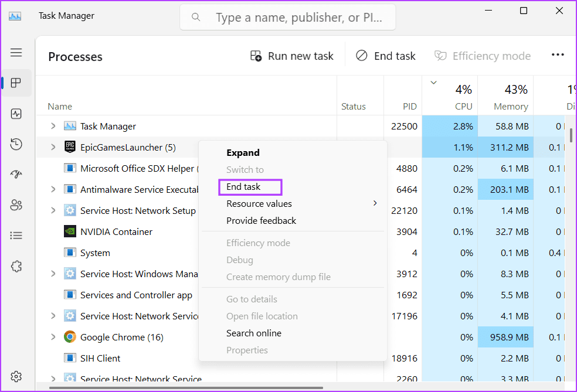Image resolution: width=577 pixels, height=392 pixels.
Task: Click the horizontal scrollbar at bottom
Action: 186,387
